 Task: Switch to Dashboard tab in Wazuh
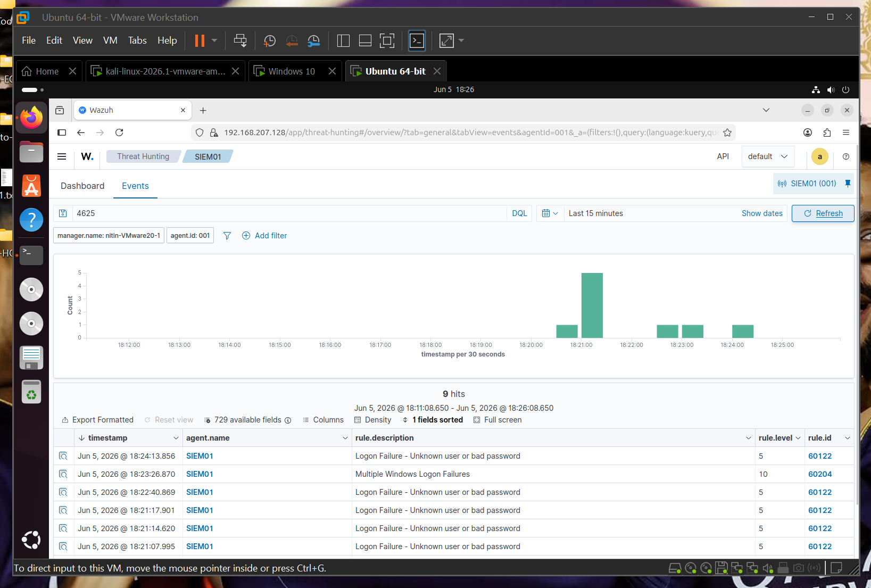pos(82,186)
